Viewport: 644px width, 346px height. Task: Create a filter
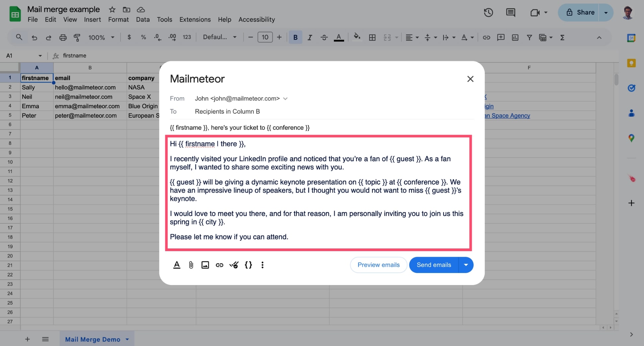[529, 37]
